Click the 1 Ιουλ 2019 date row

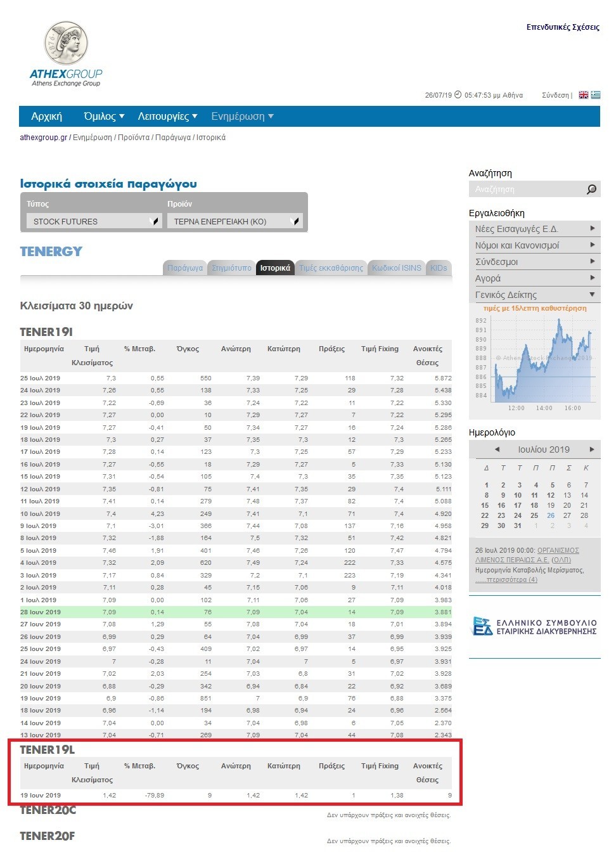(x=236, y=600)
